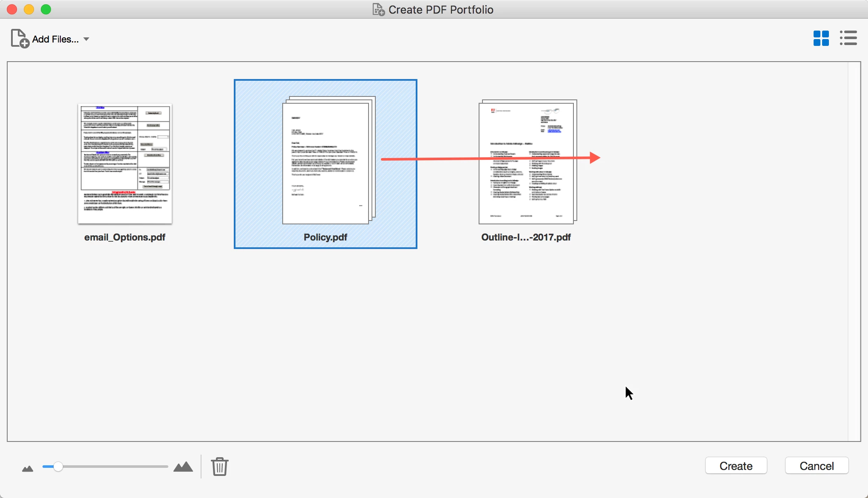Click the email_Options.pdf file name
This screenshot has height=498, width=868.
[125, 237]
